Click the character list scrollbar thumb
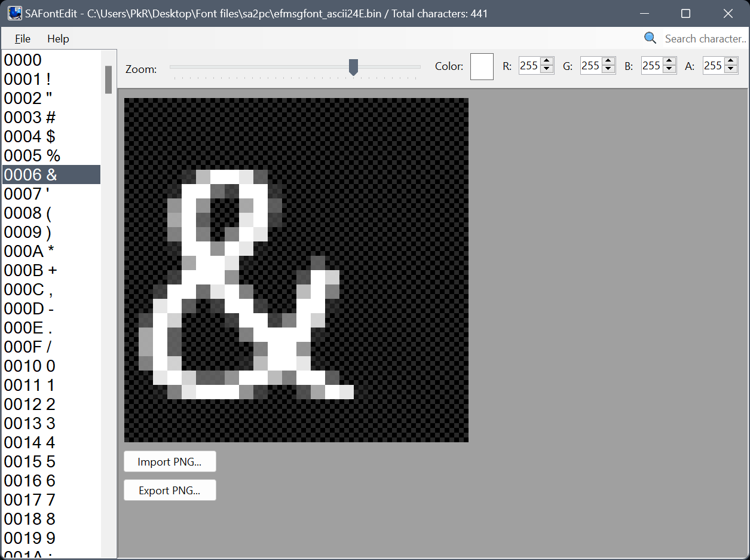 click(x=109, y=79)
